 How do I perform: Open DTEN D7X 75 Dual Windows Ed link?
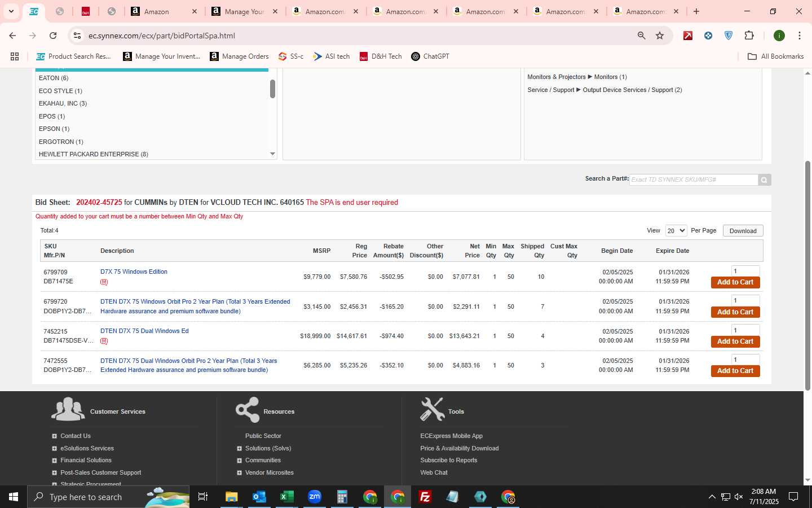point(144,331)
